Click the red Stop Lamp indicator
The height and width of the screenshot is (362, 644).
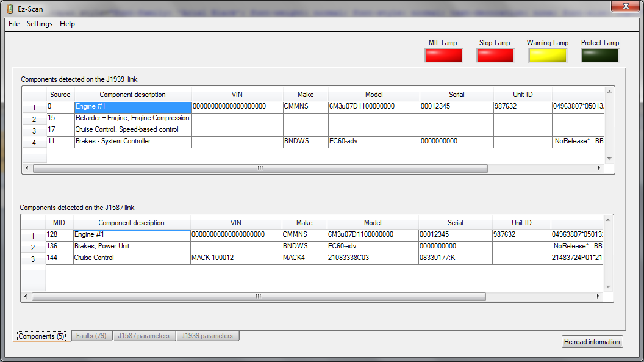tap(495, 56)
